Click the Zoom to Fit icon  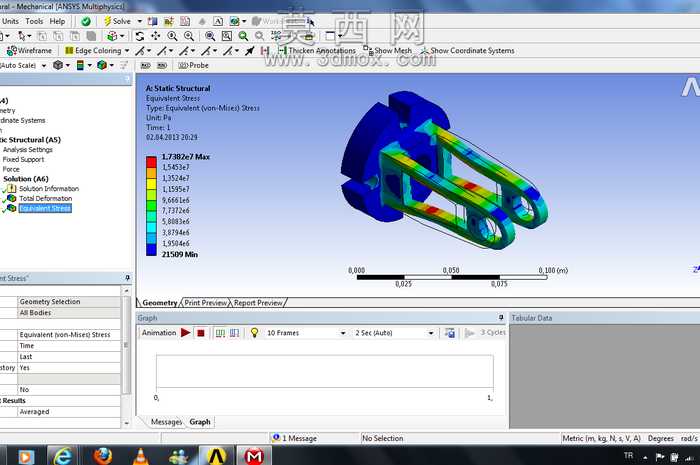tap(210, 36)
